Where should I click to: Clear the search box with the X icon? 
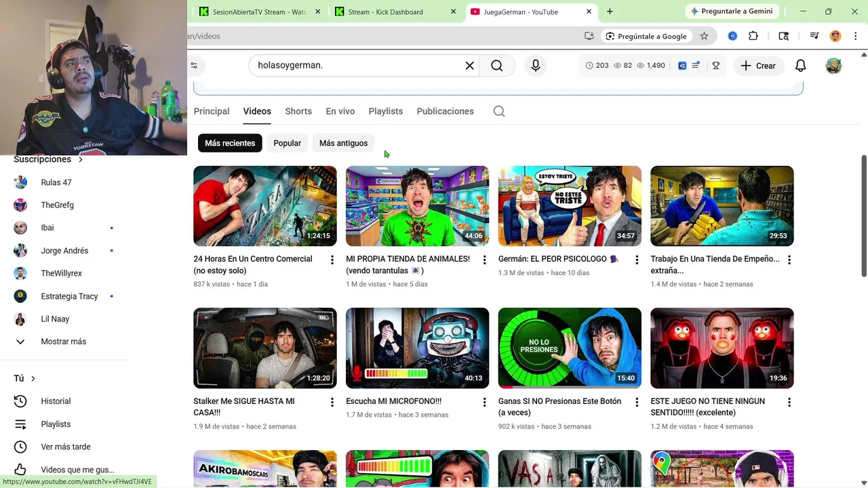469,66
